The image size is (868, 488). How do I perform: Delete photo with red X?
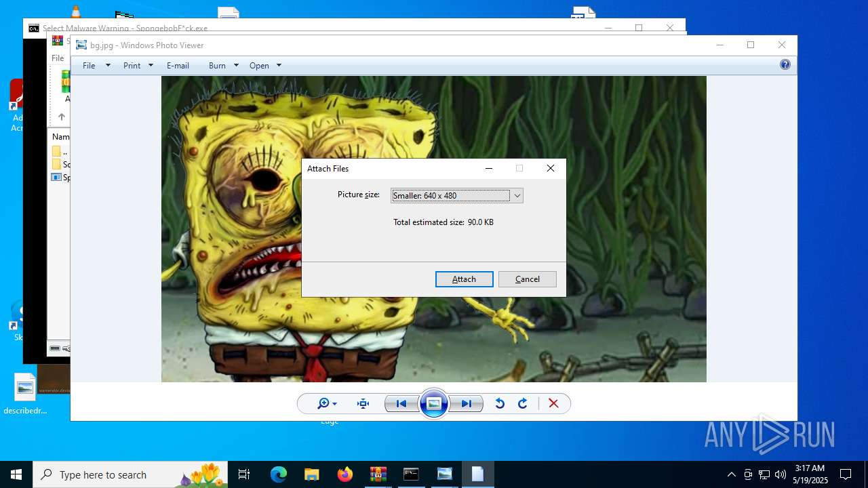(553, 404)
